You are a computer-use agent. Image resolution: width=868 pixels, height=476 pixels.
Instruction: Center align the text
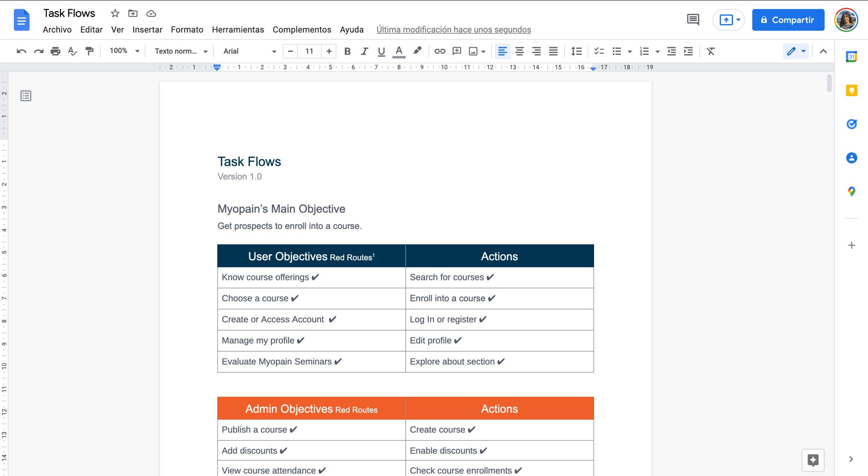[519, 51]
